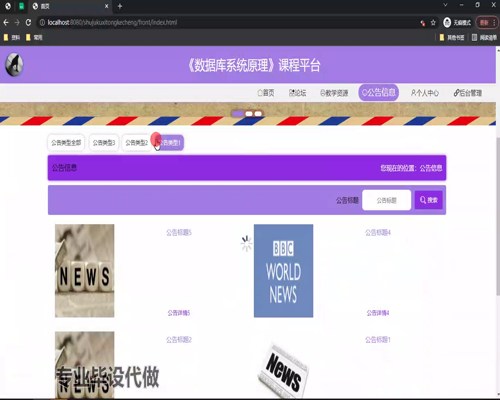Open the 公告标题4 title link
Viewport: 500px width, 400px height.
tap(378, 232)
